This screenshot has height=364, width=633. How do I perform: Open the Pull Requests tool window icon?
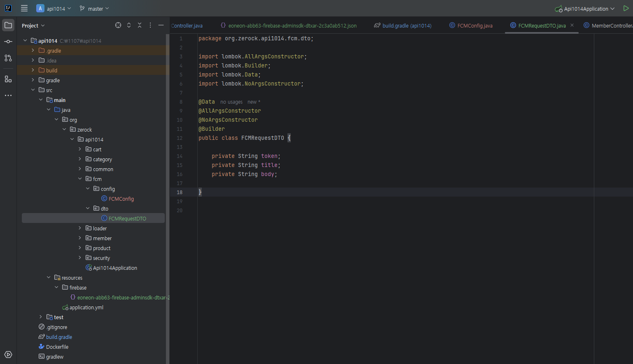(x=8, y=58)
